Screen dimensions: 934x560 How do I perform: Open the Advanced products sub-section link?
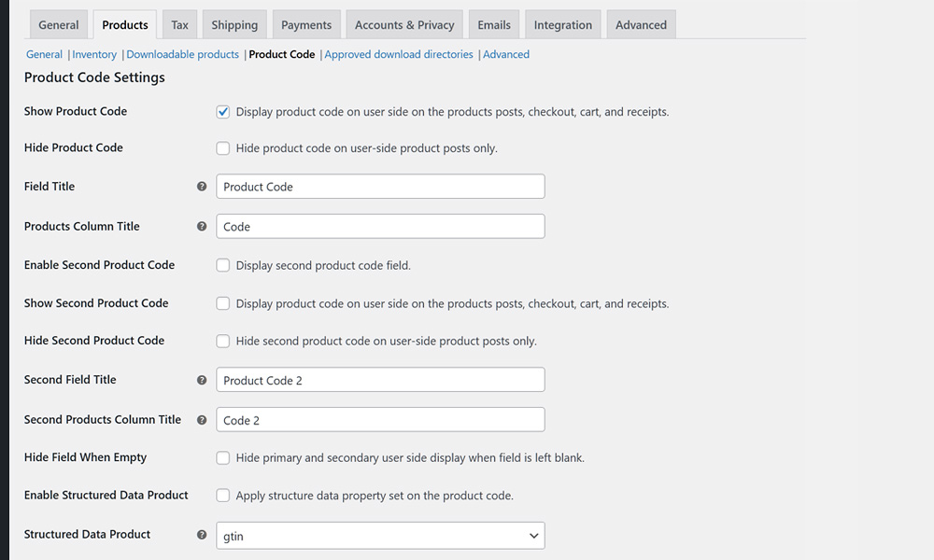click(x=505, y=54)
